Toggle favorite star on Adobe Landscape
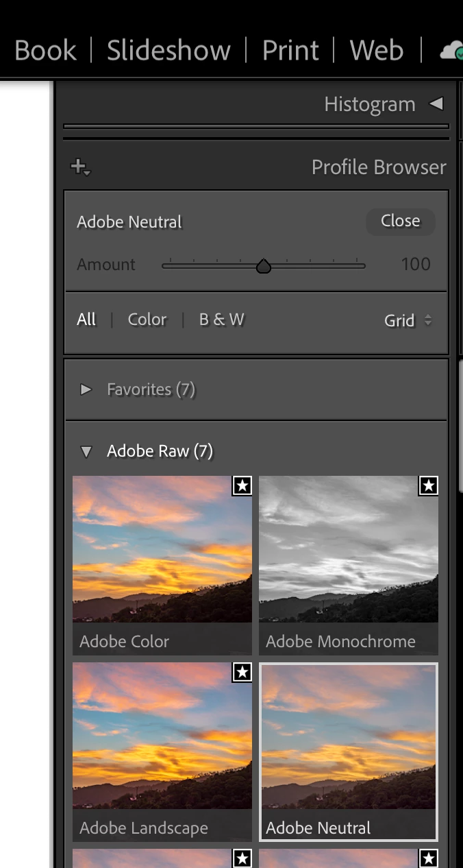This screenshot has height=868, width=463. [242, 673]
